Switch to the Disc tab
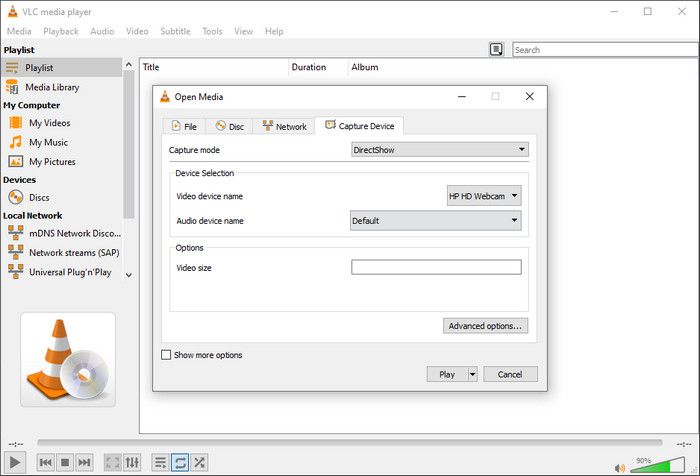 (229, 126)
